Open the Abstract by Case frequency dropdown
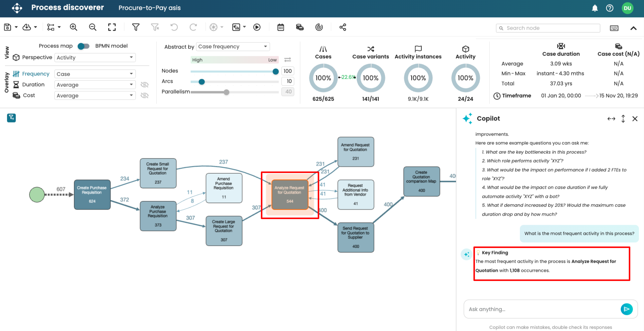Viewport: 644px width, 331px height. click(233, 46)
